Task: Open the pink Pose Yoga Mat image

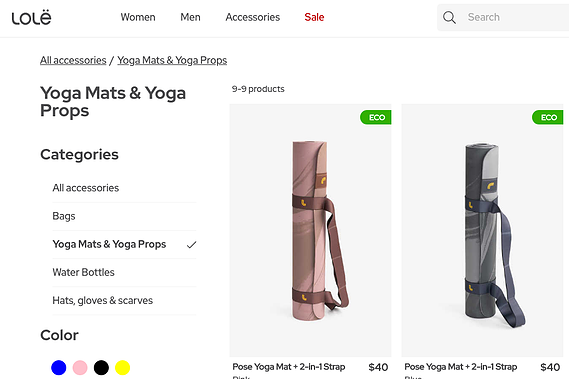Action: pyautogui.click(x=310, y=231)
